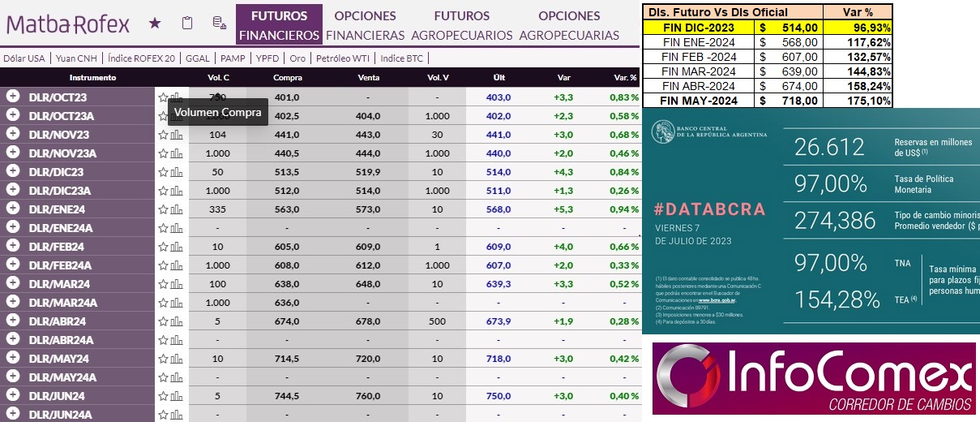The height and width of the screenshot is (422, 980).
Task: Click the favorites star icon in header
Action: [x=155, y=24]
